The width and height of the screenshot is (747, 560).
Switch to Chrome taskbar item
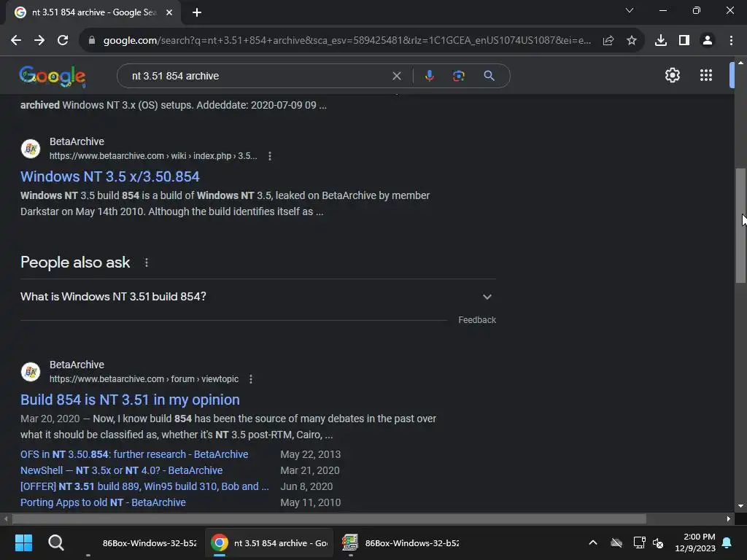(x=269, y=542)
